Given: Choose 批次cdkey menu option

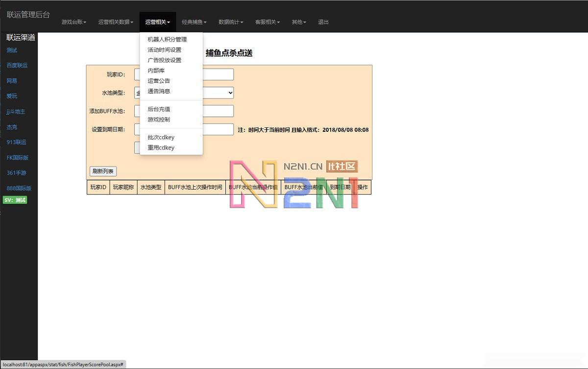Looking at the screenshot, I should (x=161, y=137).
